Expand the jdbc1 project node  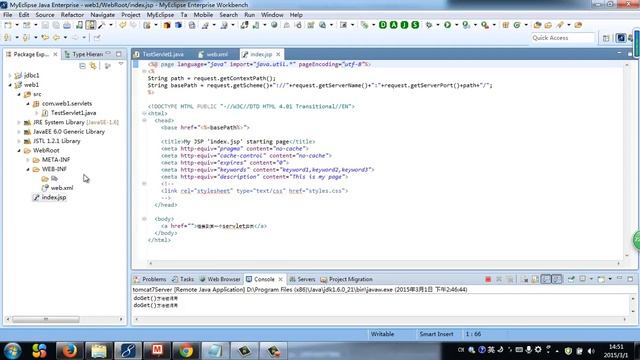pos(10,76)
